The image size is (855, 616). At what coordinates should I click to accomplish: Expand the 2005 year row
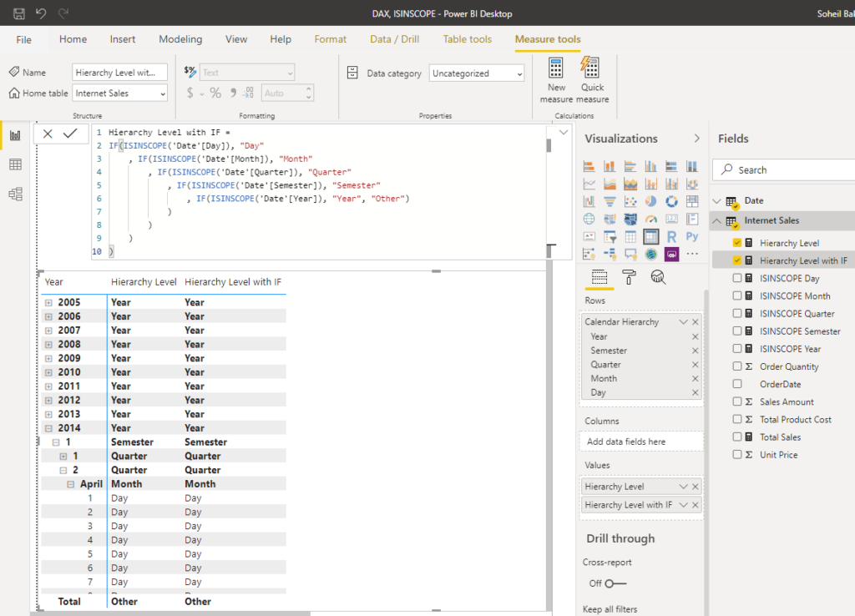click(48, 302)
